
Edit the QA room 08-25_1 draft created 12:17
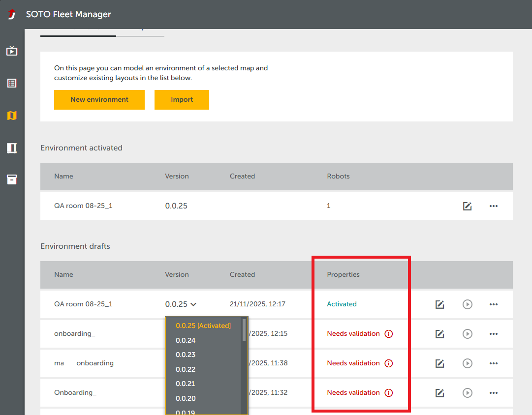pos(439,304)
